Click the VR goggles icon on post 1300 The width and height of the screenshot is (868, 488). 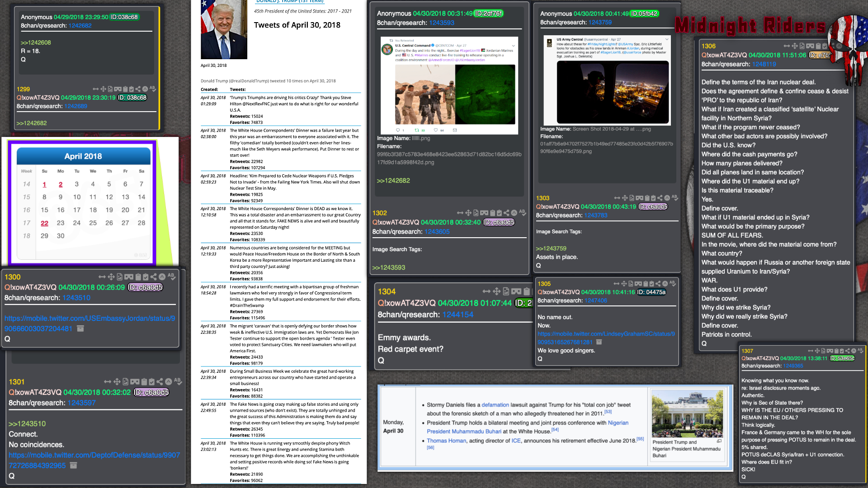pyautogui.click(x=129, y=277)
